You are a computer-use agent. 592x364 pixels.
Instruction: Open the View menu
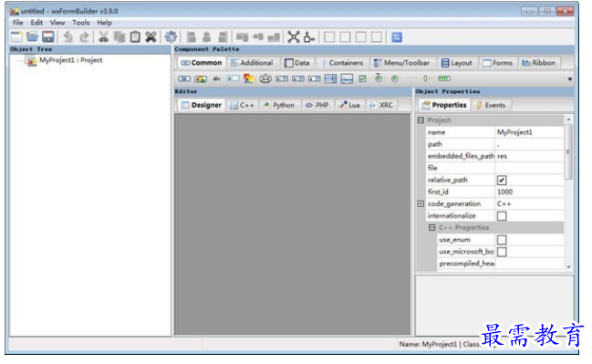point(57,23)
